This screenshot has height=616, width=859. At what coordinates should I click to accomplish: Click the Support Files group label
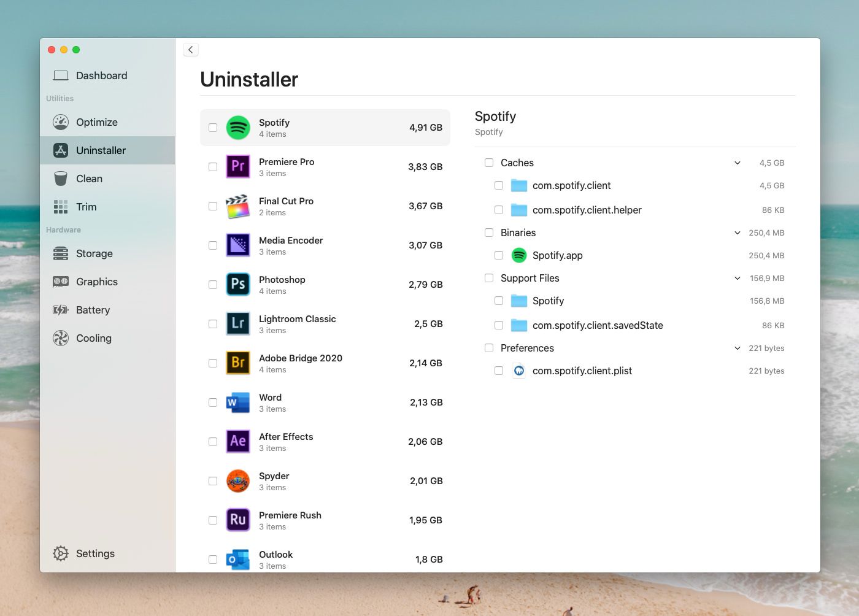point(530,278)
